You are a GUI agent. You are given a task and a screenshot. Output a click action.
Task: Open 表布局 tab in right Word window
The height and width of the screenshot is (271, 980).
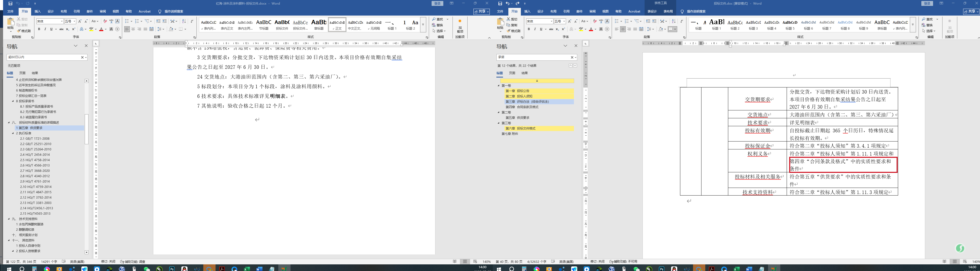click(x=668, y=11)
